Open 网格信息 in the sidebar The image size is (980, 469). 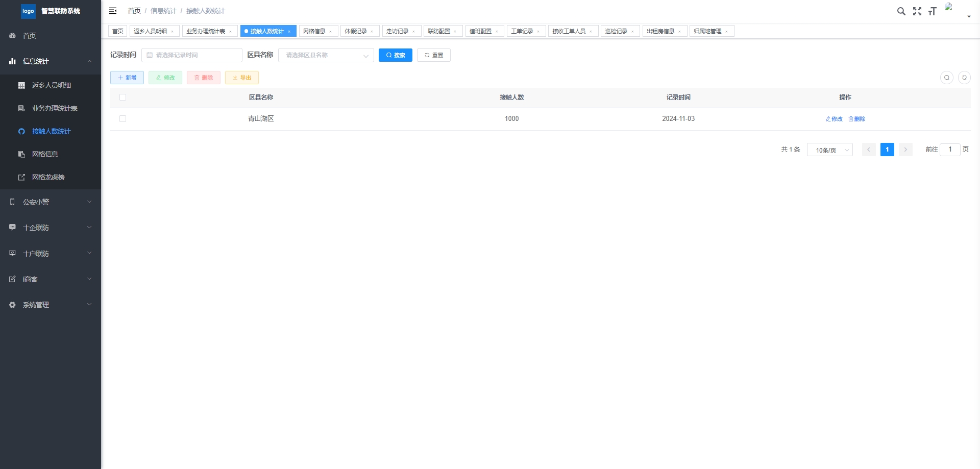(51, 154)
